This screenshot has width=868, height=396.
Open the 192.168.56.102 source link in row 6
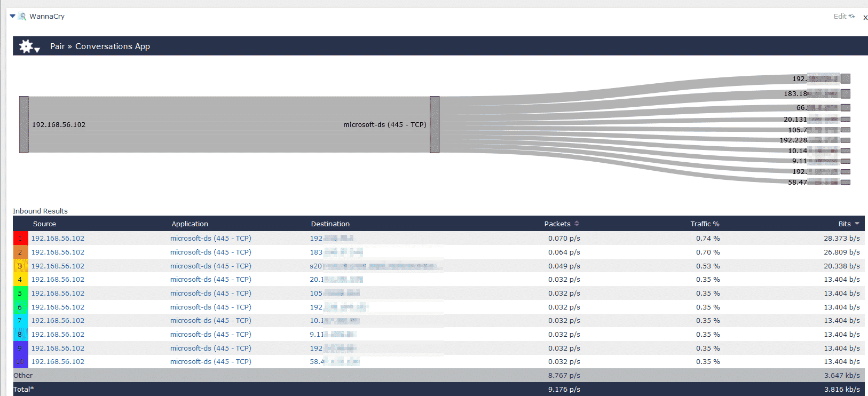(x=58, y=307)
